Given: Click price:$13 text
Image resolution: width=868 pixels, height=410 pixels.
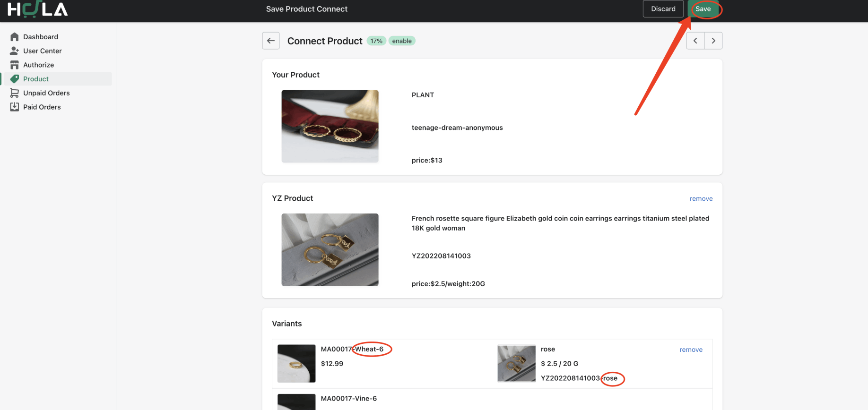Looking at the screenshot, I should 427,160.
